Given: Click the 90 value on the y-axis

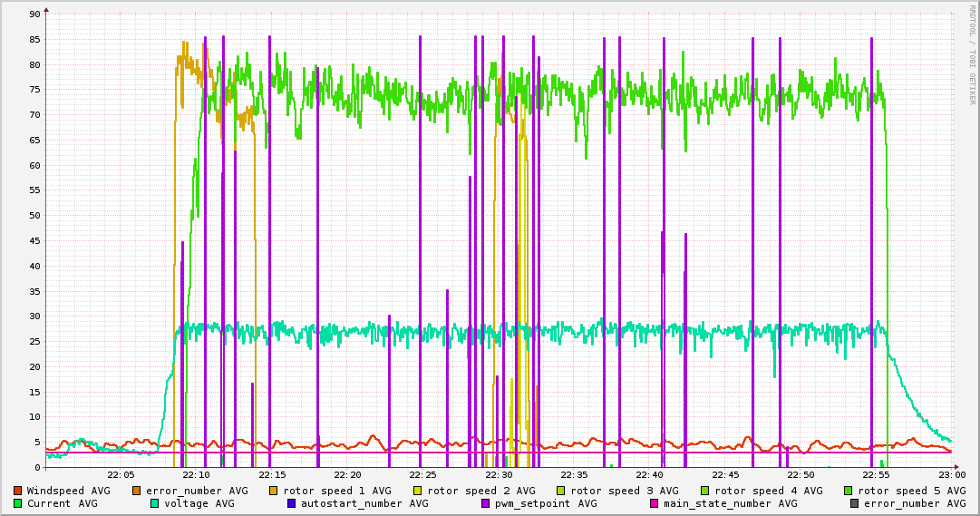Looking at the screenshot, I should 34,15.
